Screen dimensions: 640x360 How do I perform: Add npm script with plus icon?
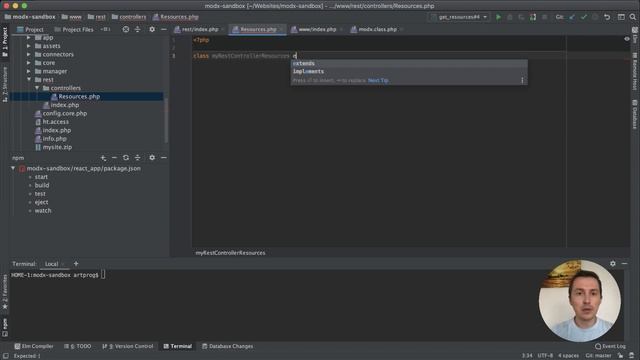coord(103,158)
